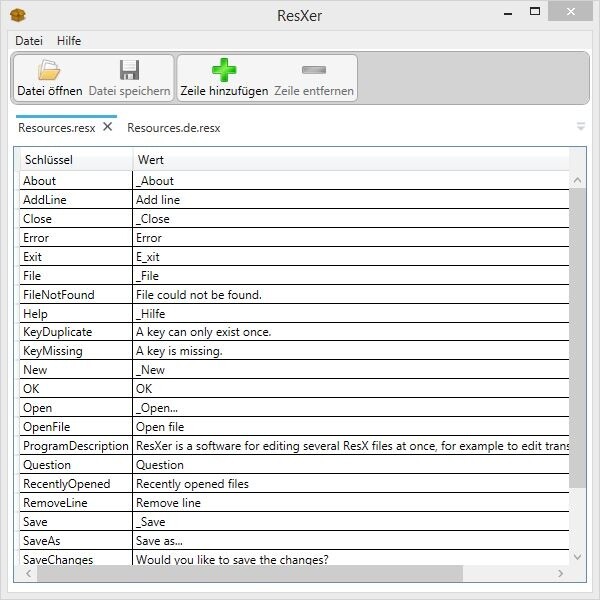Click the green plus Zeile hinzufügen icon
Image resolution: width=600 pixels, height=600 pixels.
point(224,70)
